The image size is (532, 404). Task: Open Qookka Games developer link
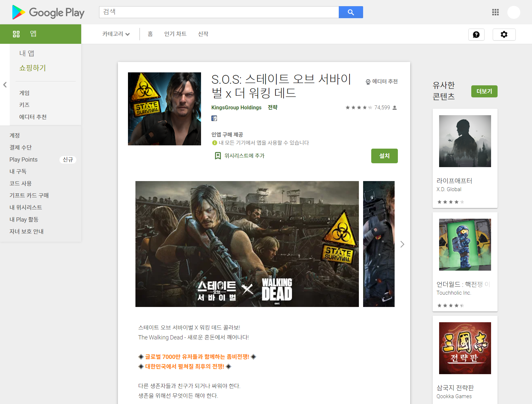pyautogui.click(x=454, y=397)
